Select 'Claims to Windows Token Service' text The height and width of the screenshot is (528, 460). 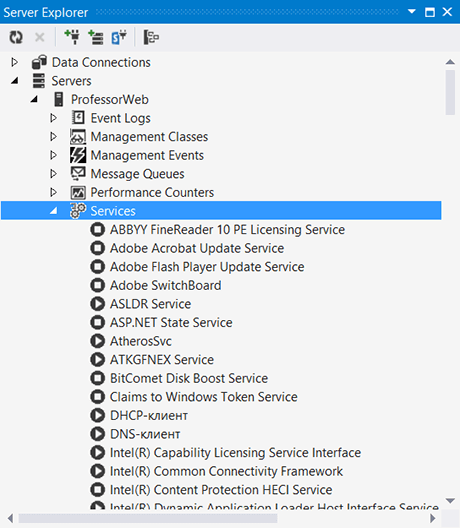(x=204, y=397)
